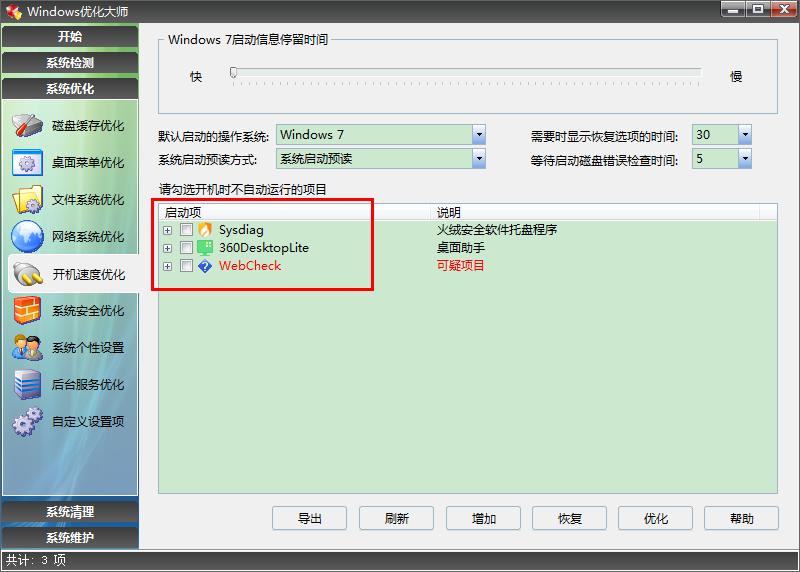Expand the WebCheck tree node
The width and height of the screenshot is (800, 572).
point(167,266)
